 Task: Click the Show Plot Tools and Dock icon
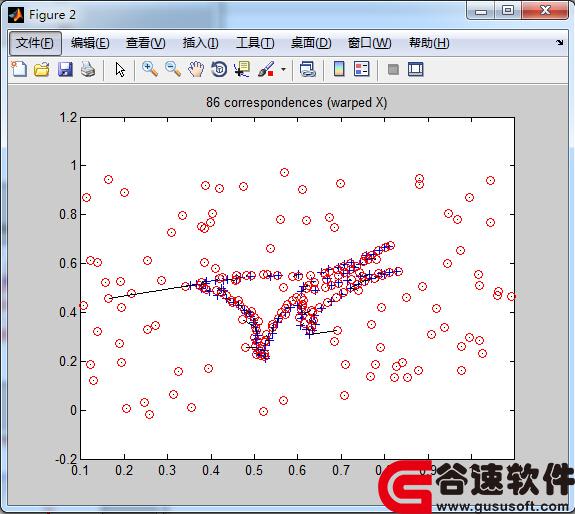click(415, 69)
